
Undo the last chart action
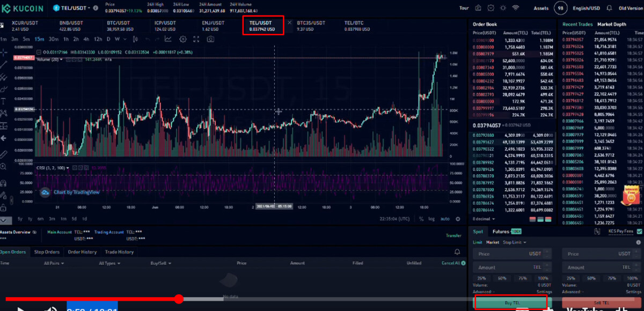148,39
